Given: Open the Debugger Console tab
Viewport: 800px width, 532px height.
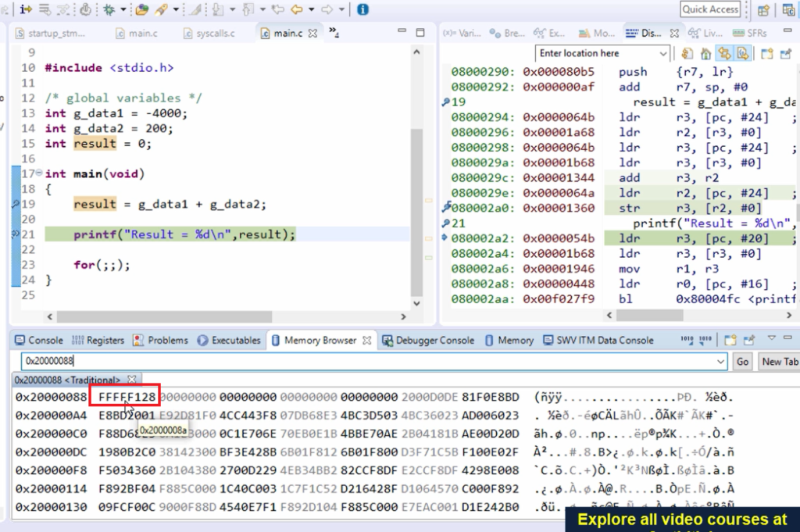Looking at the screenshot, I should click(x=429, y=341).
